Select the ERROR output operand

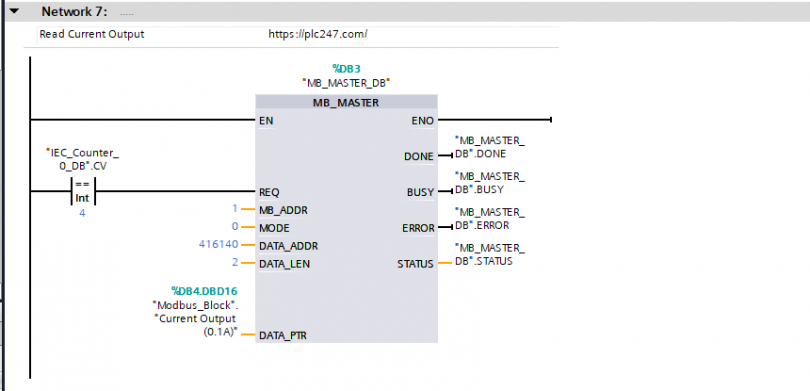coord(490,218)
